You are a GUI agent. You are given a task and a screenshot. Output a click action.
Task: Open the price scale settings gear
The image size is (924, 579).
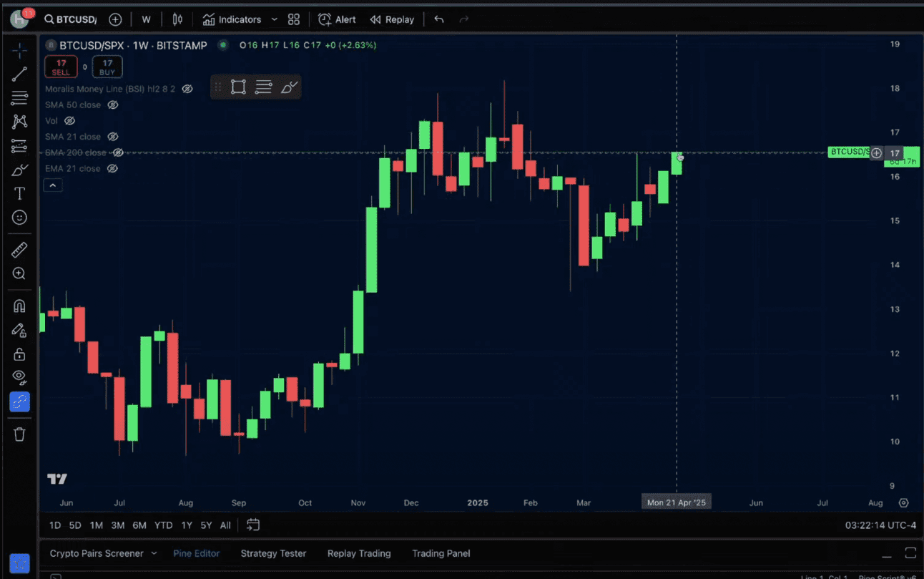point(904,502)
